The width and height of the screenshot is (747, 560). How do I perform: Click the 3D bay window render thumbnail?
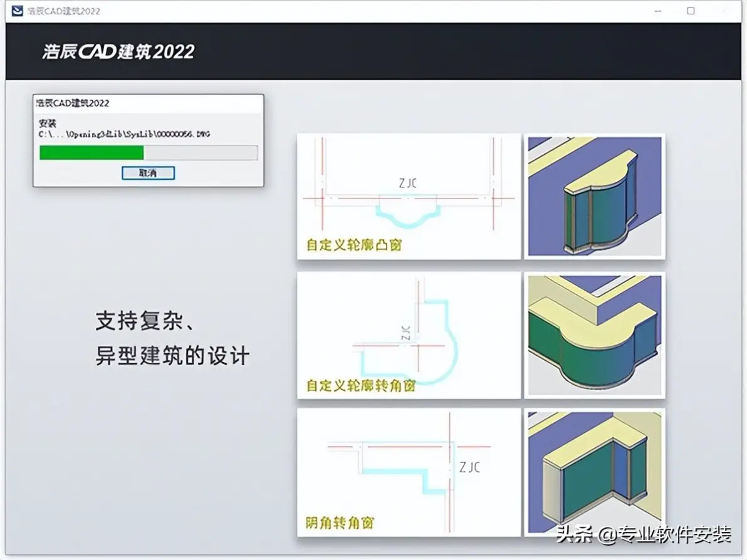[x=595, y=196]
